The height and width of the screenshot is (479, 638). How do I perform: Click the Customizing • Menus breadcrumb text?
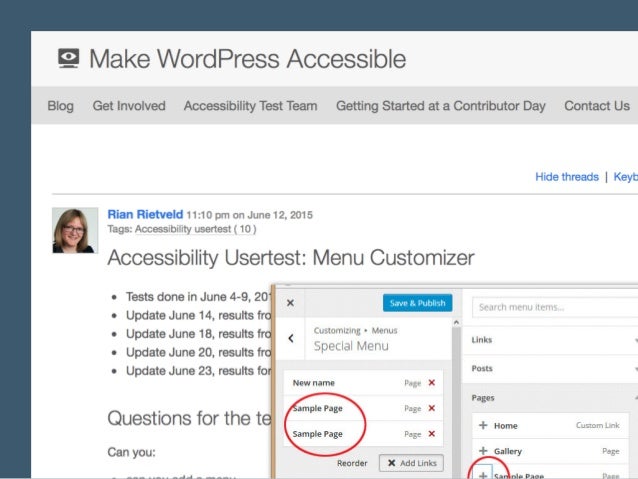(356, 330)
